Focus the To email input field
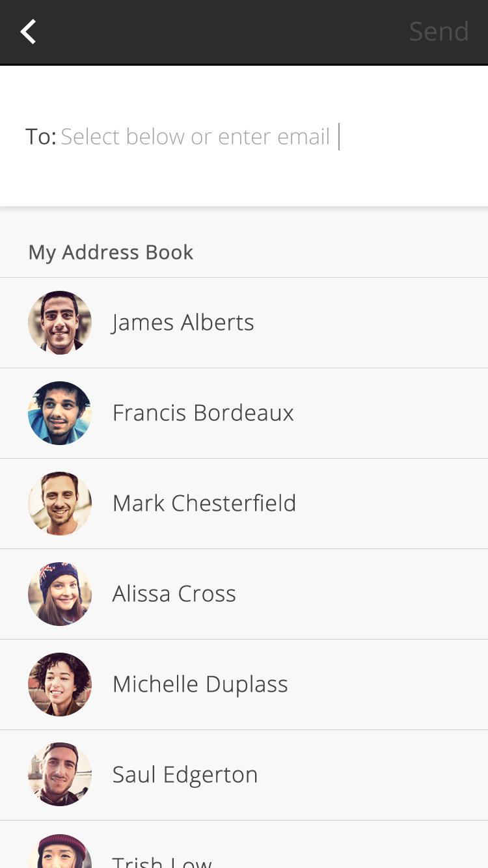 click(x=195, y=137)
